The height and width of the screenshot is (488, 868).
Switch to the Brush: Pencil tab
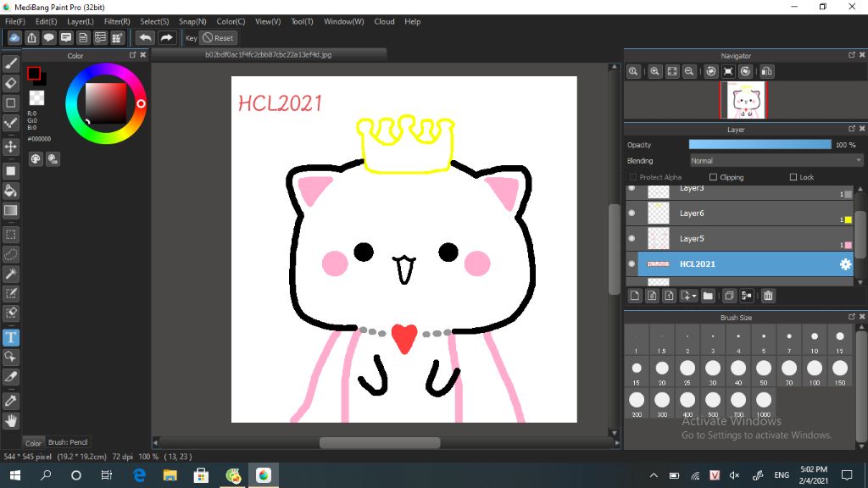pyautogui.click(x=68, y=442)
